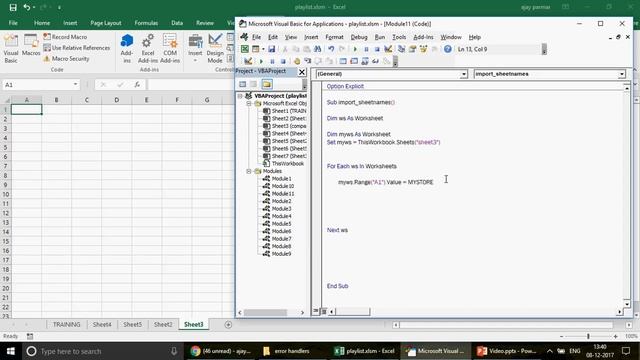Toggle Design Mode in Excel ribbon
Viewport: 640px width, 360px height.
click(x=215, y=49)
